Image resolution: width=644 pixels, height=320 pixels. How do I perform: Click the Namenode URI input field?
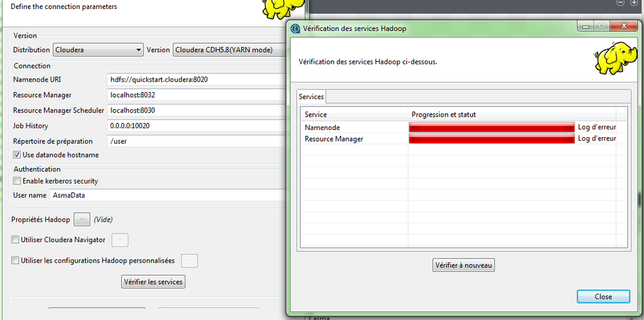pyautogui.click(x=197, y=80)
